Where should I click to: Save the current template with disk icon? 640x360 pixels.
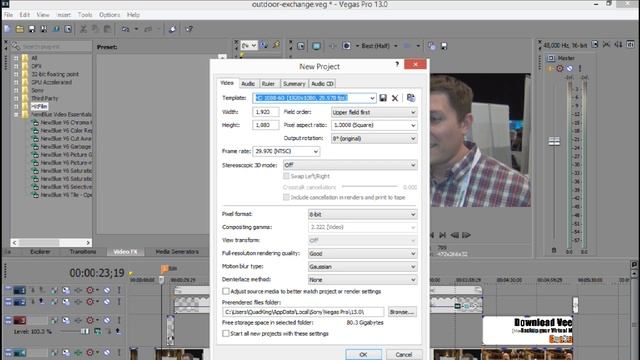click(383, 98)
